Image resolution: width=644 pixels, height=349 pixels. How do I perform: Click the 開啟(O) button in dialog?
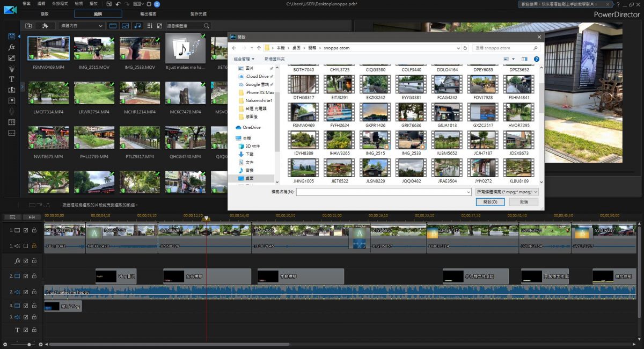(490, 202)
